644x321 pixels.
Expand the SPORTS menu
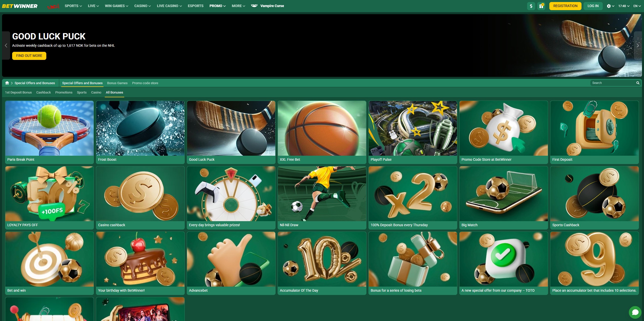[73, 6]
